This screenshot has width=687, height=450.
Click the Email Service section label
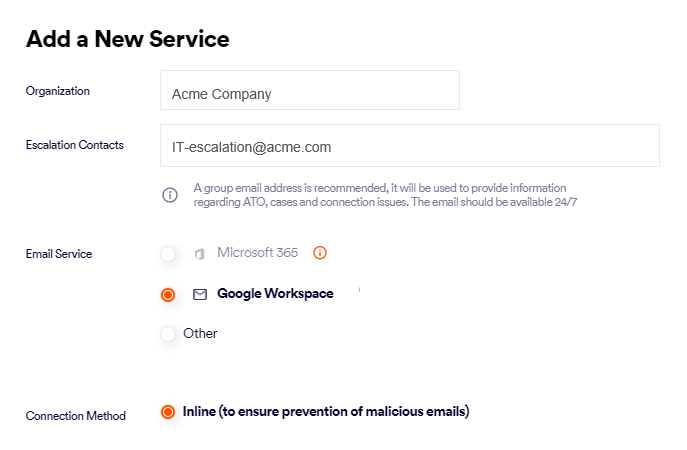click(59, 254)
